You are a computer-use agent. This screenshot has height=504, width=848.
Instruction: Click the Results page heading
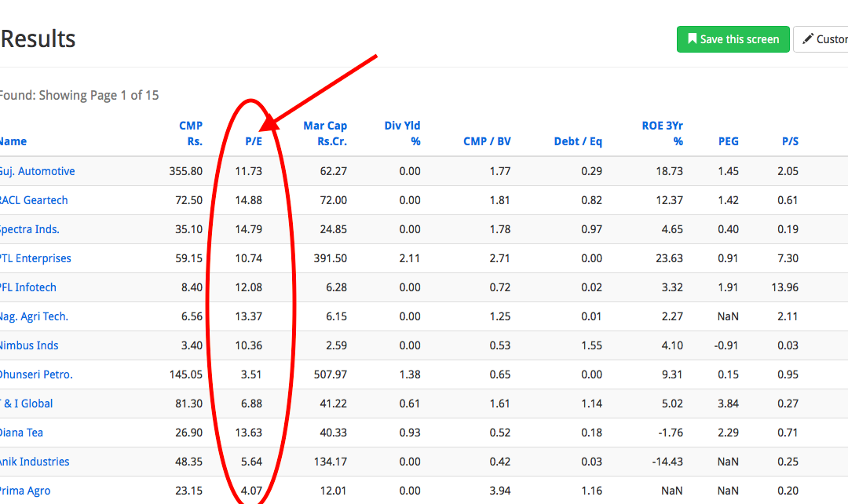[x=38, y=39]
